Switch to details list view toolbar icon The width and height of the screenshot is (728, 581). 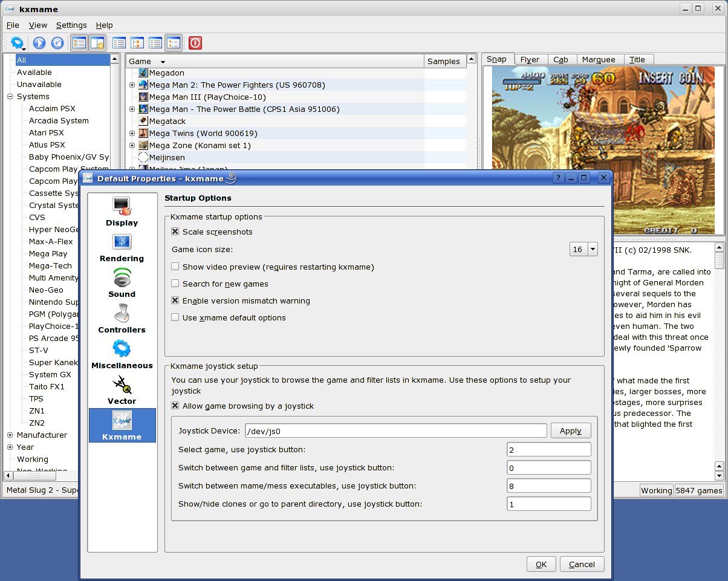click(x=155, y=43)
